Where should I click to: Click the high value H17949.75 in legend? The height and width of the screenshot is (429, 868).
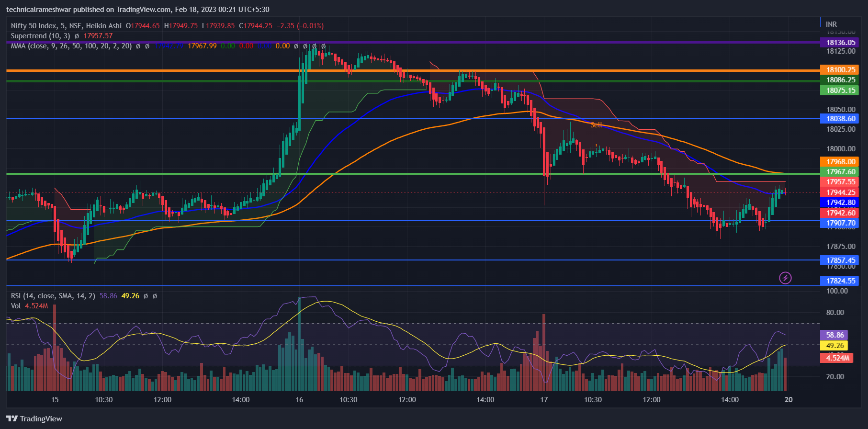coord(181,26)
